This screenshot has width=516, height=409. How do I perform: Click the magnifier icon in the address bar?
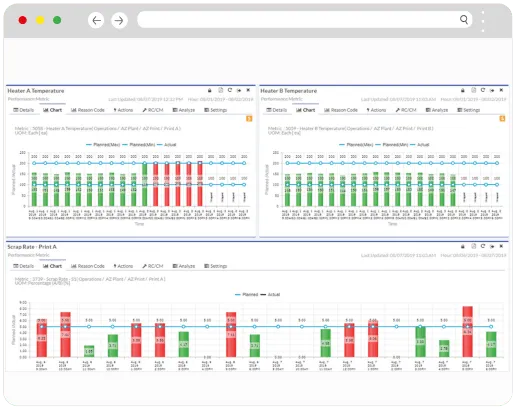[464, 19]
